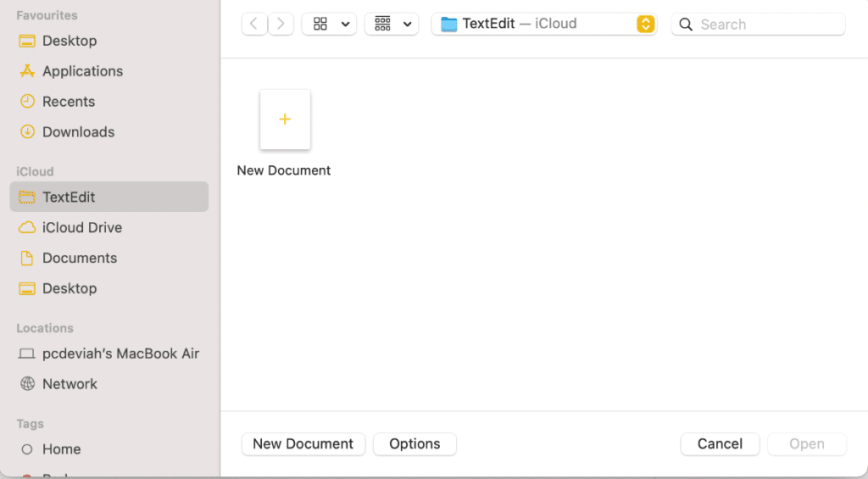
Task: Click the back navigation arrow
Action: tap(254, 24)
